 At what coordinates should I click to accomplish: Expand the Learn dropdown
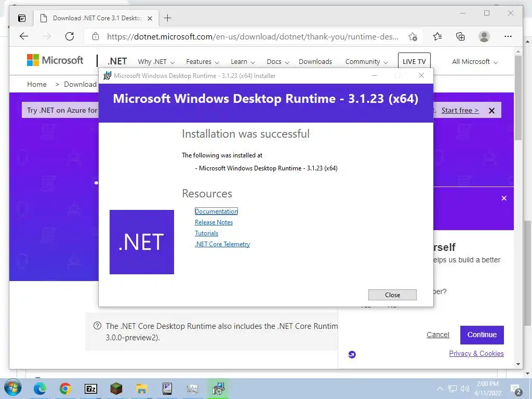point(243,62)
